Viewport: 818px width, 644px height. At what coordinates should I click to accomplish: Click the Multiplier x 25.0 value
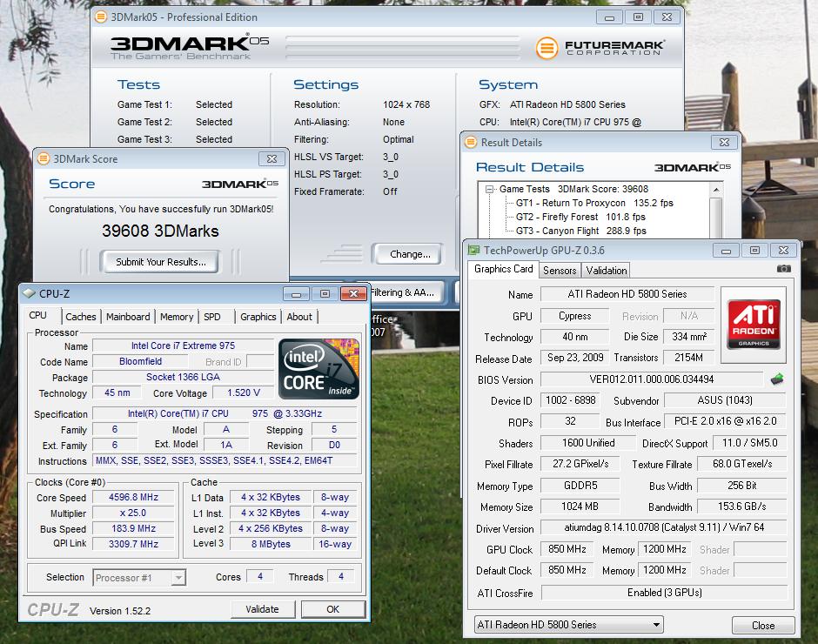click(x=133, y=513)
